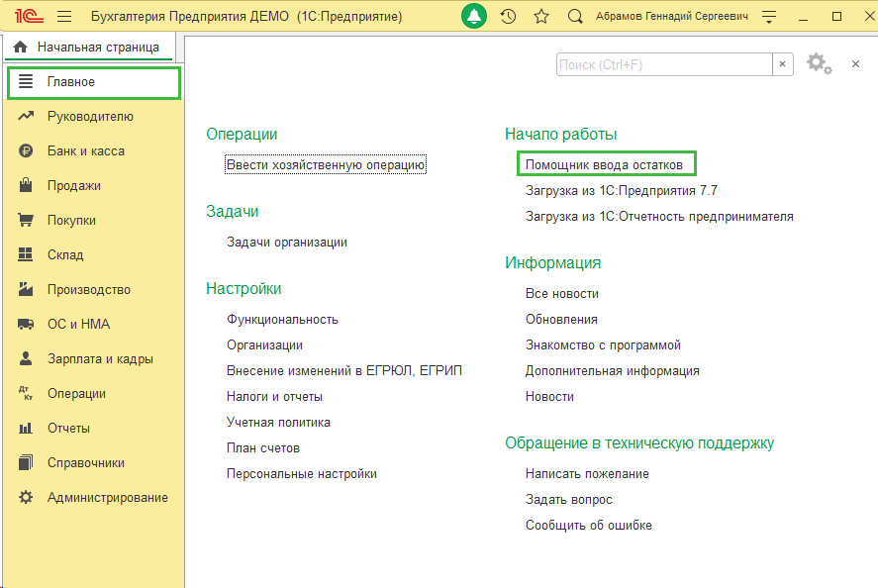
Task: Click Задать вопрос link
Action: tap(569, 500)
